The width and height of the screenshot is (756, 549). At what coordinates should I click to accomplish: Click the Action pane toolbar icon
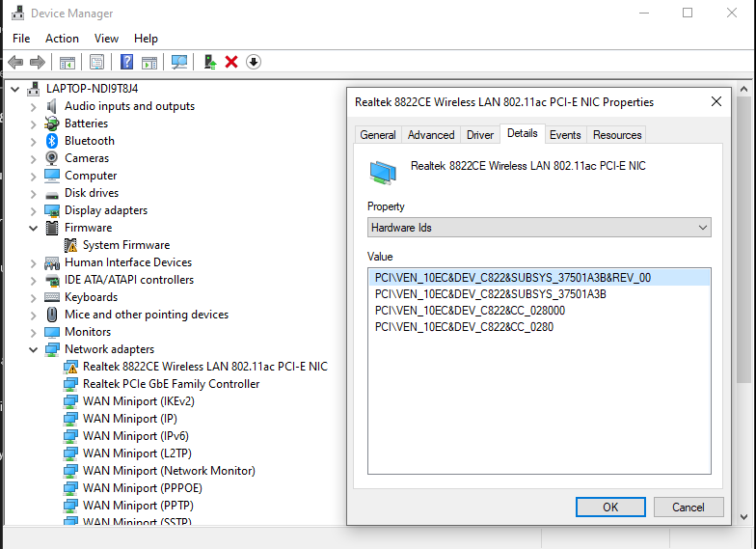(149, 62)
